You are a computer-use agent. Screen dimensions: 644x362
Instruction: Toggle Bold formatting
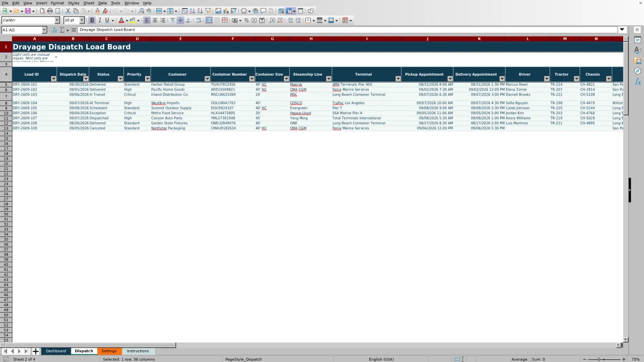click(x=92, y=20)
